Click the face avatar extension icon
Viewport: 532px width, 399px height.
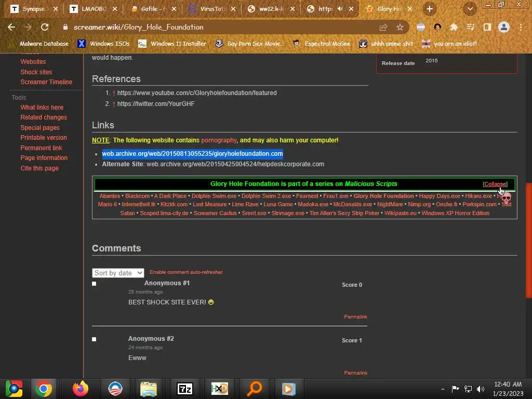click(x=437, y=27)
